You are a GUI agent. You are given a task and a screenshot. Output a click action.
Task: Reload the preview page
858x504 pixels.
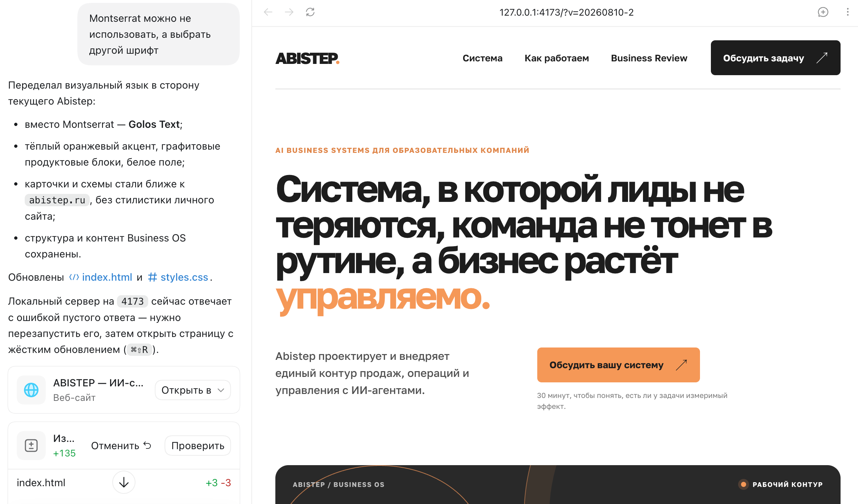coord(310,12)
